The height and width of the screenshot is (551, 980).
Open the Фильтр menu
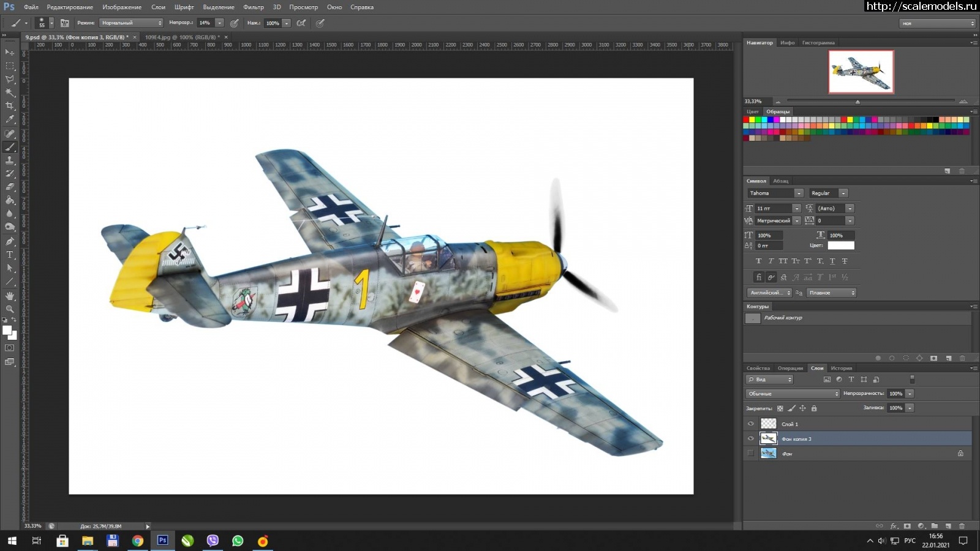pos(253,7)
